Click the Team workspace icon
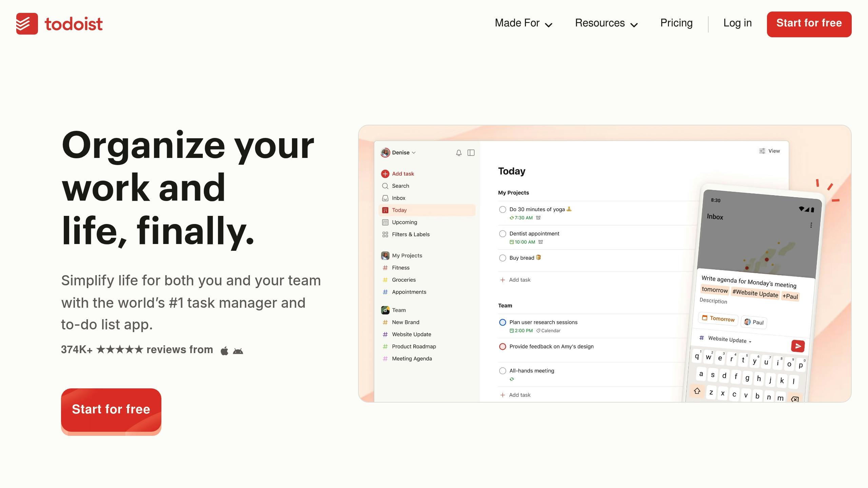This screenshot has width=868, height=488. 385,310
